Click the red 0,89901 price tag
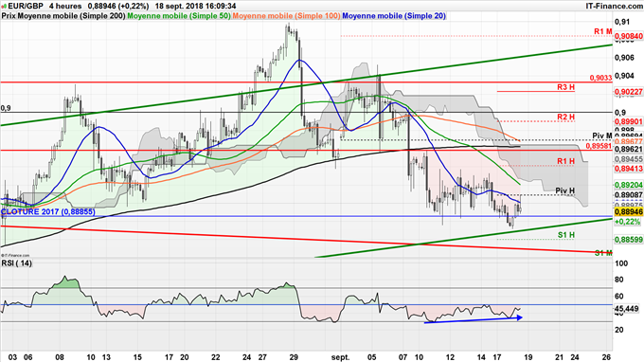The height and width of the screenshot is (362, 644). click(x=629, y=122)
